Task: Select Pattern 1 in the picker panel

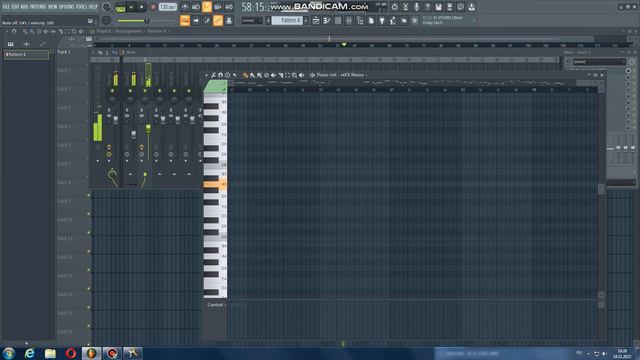Action: pyautogui.click(x=26, y=54)
